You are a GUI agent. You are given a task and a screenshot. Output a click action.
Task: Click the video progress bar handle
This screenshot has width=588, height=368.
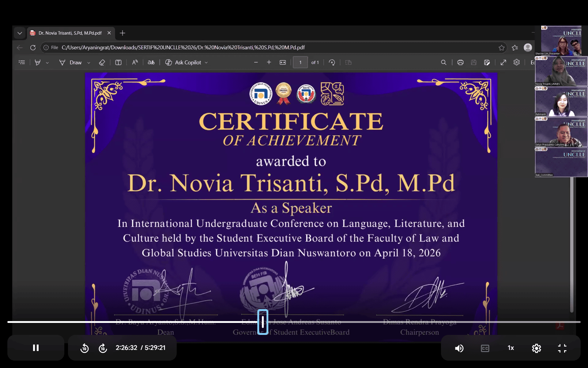[263, 322]
